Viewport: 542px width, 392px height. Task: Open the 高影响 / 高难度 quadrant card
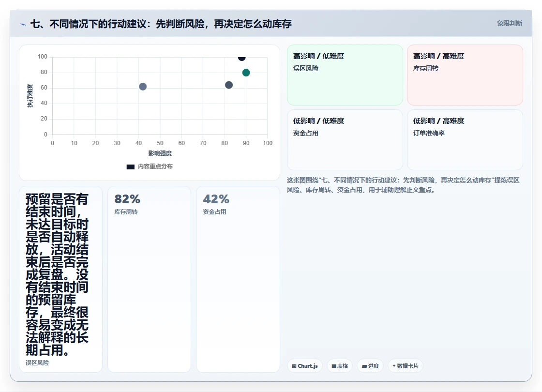465,75
